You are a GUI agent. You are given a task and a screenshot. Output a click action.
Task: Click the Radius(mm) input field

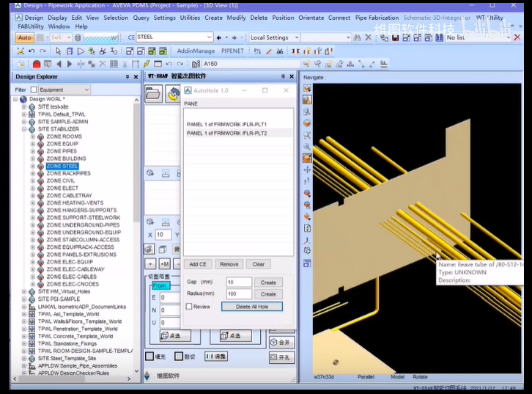pos(239,293)
